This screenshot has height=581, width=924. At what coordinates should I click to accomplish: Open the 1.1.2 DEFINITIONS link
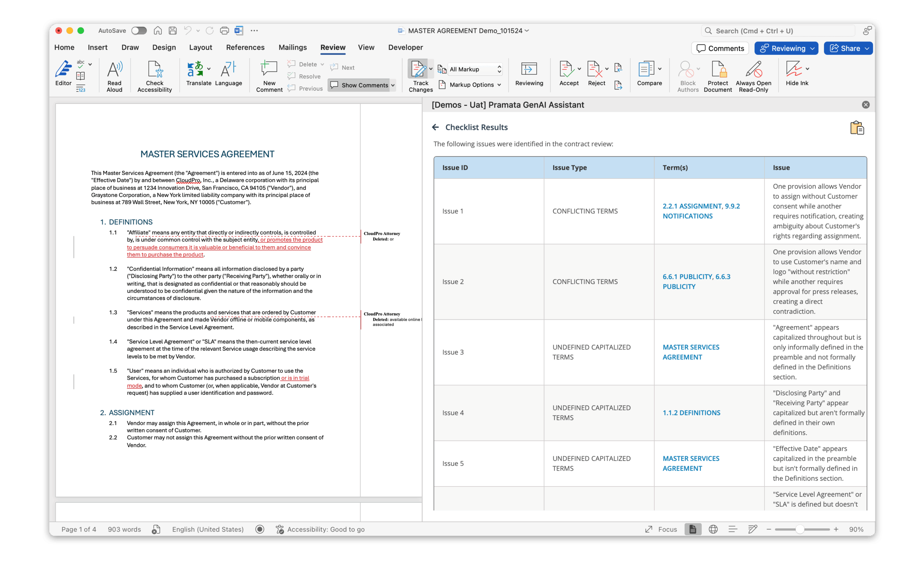(691, 412)
